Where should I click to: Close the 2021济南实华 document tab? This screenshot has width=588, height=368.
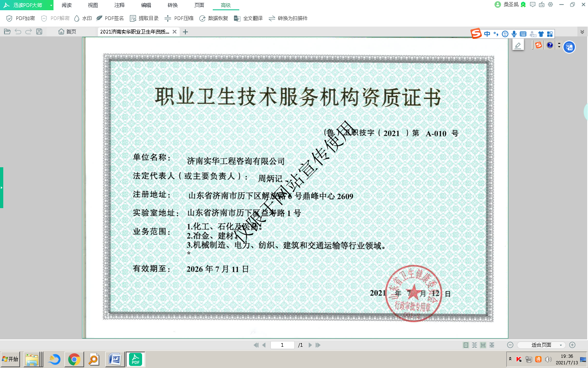175,31
